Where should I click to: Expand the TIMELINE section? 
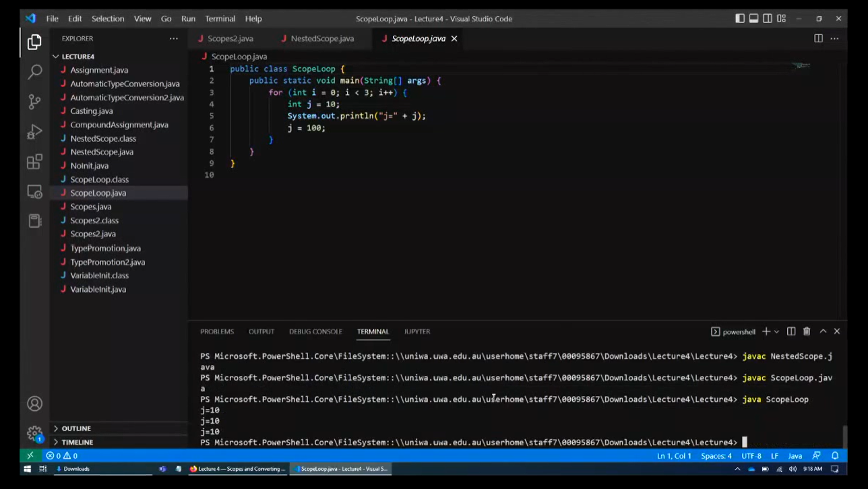pyautogui.click(x=77, y=443)
